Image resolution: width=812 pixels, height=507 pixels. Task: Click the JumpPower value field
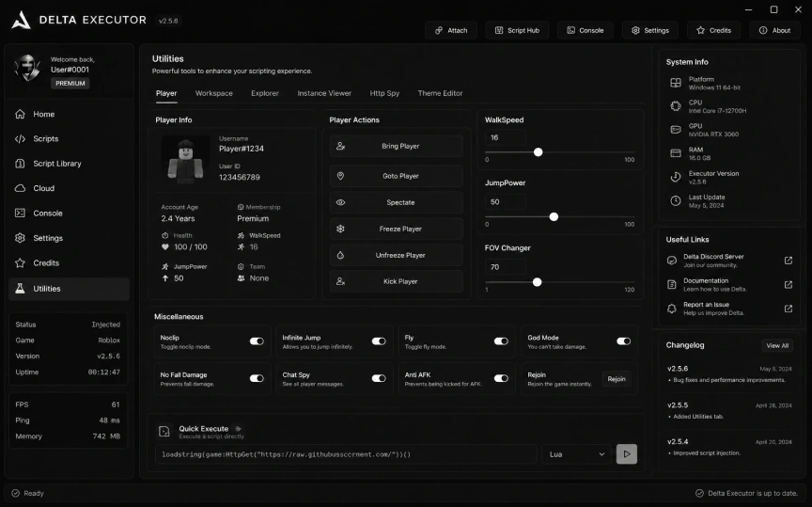(505, 201)
